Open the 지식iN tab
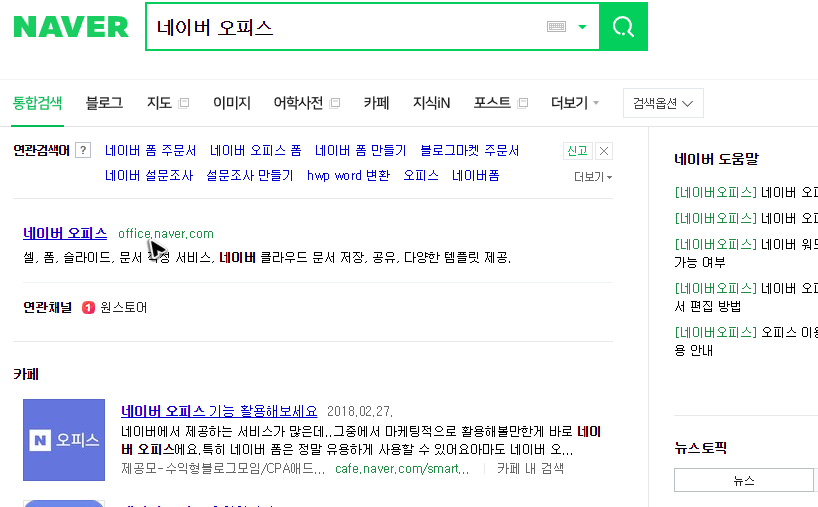This screenshot has width=818, height=507. point(431,103)
